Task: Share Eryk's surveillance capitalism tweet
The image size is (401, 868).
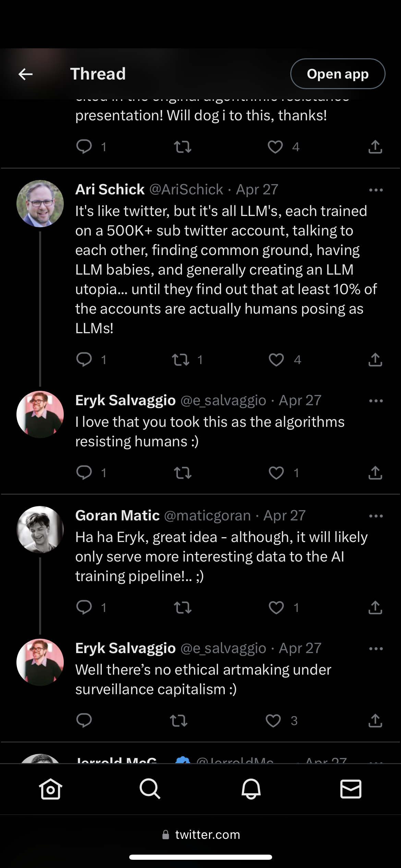Action: click(375, 721)
